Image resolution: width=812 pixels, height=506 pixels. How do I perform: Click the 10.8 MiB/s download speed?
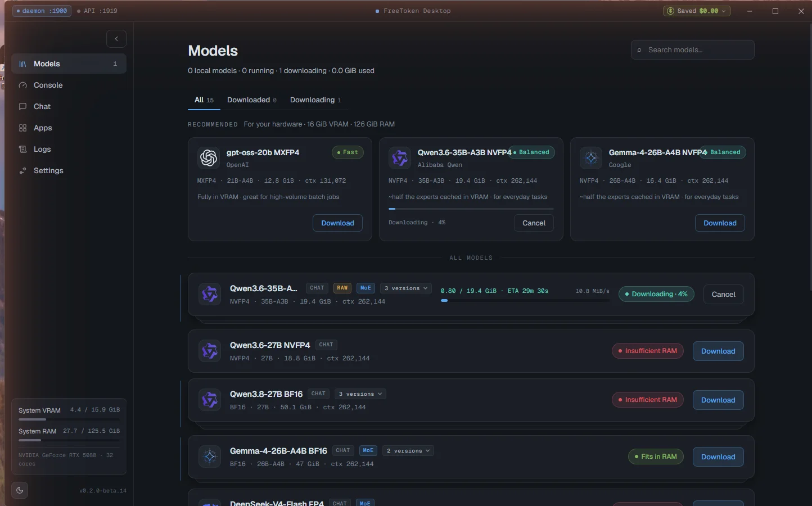pos(592,291)
